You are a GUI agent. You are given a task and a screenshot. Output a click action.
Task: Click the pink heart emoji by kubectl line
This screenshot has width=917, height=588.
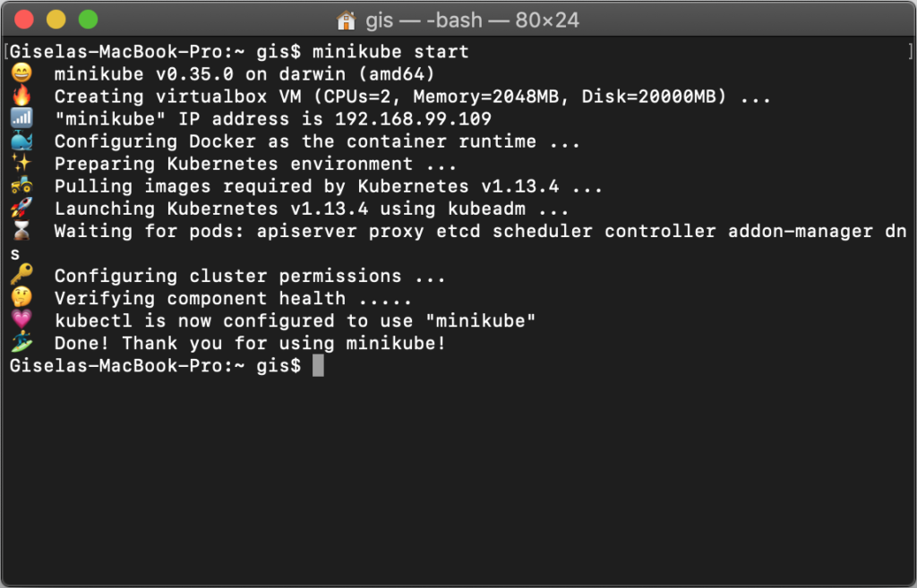click(21, 320)
